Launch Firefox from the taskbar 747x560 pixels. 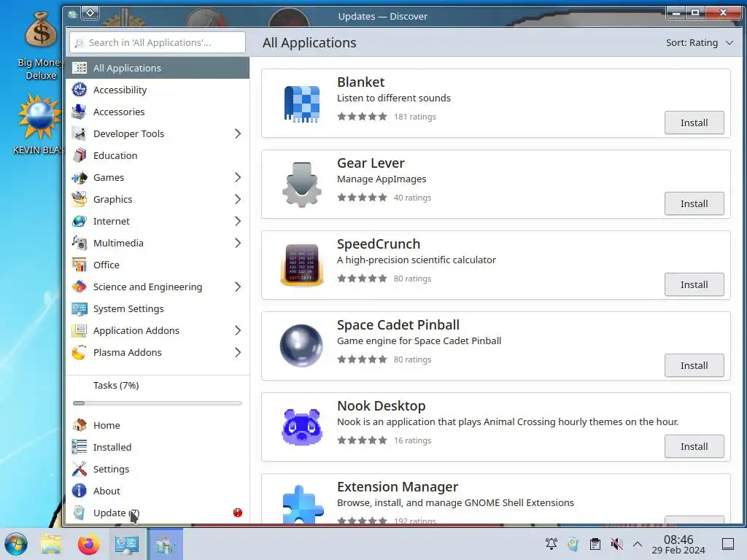(89, 544)
